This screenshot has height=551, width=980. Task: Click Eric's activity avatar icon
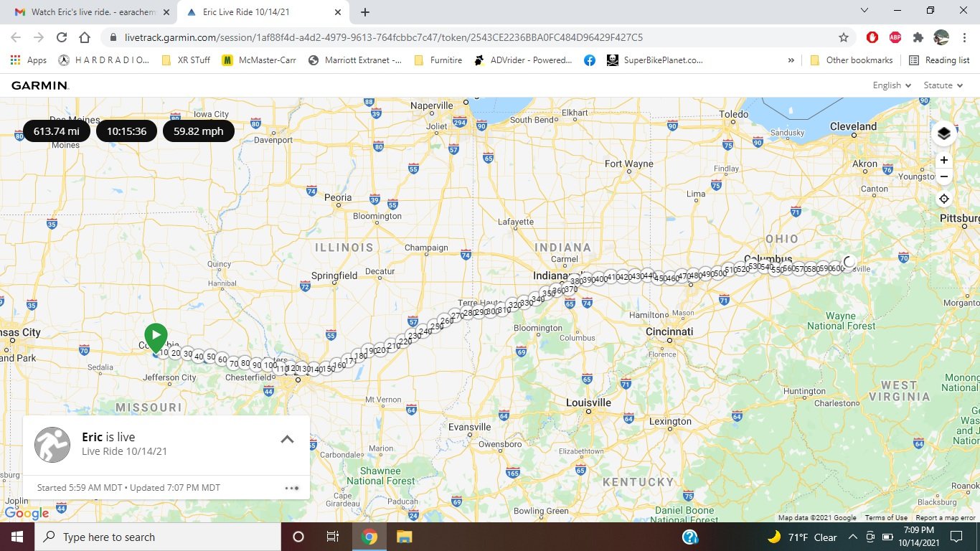click(x=52, y=445)
